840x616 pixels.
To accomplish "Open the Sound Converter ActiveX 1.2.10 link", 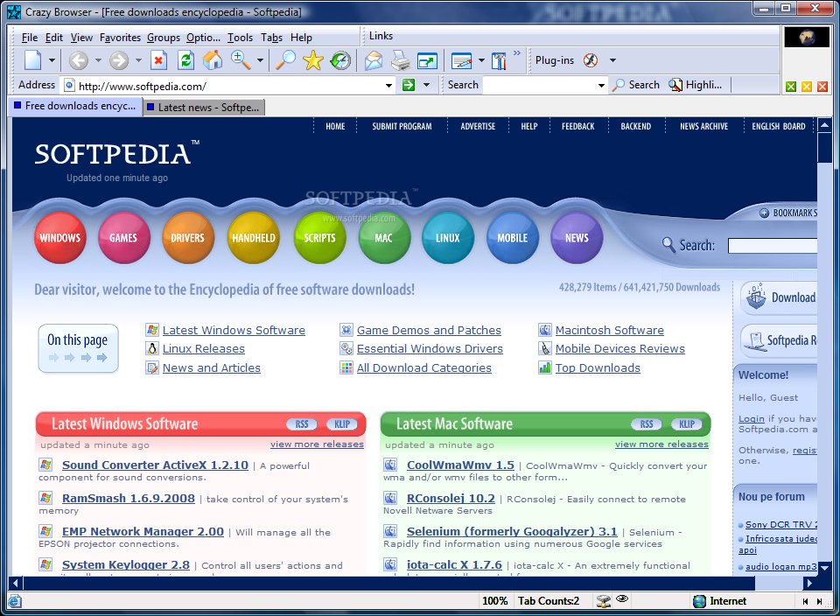I will (x=156, y=465).
